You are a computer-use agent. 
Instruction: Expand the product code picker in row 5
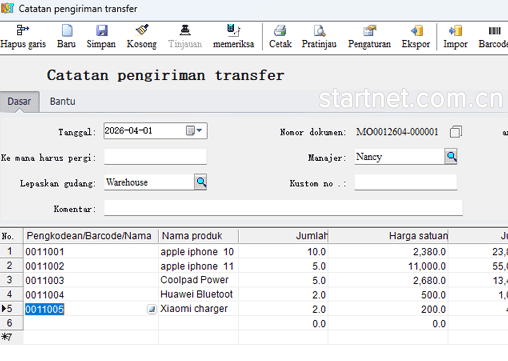152,309
